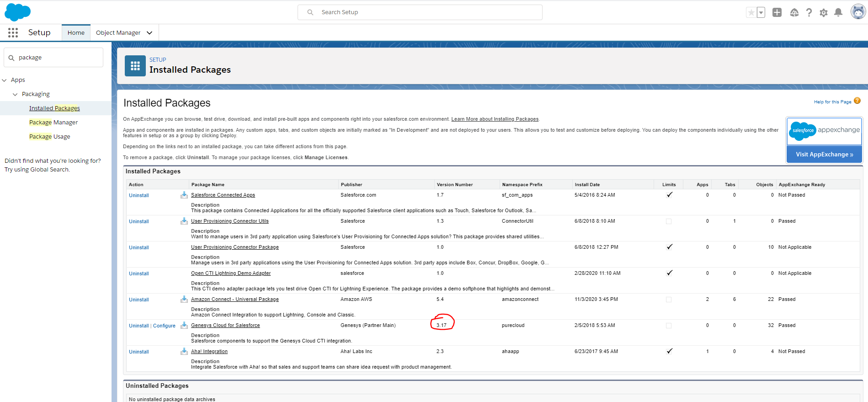The height and width of the screenshot is (402, 868).
Task: Open Aha! Integration package details
Action: click(x=209, y=351)
